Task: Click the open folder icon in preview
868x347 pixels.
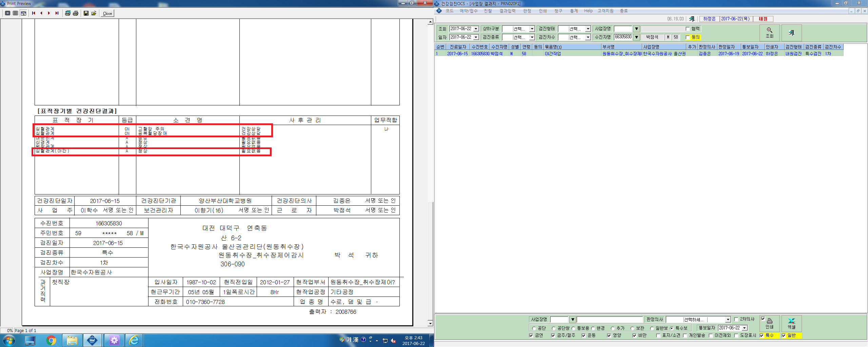Action: click(x=94, y=13)
